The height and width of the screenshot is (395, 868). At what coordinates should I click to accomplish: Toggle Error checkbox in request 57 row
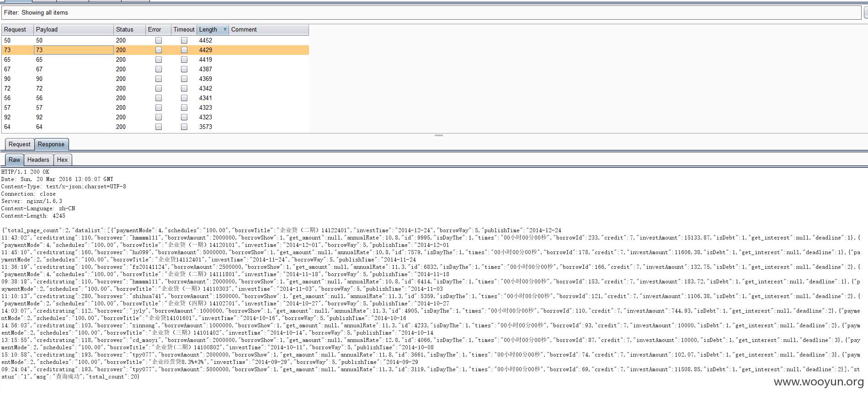(x=159, y=107)
